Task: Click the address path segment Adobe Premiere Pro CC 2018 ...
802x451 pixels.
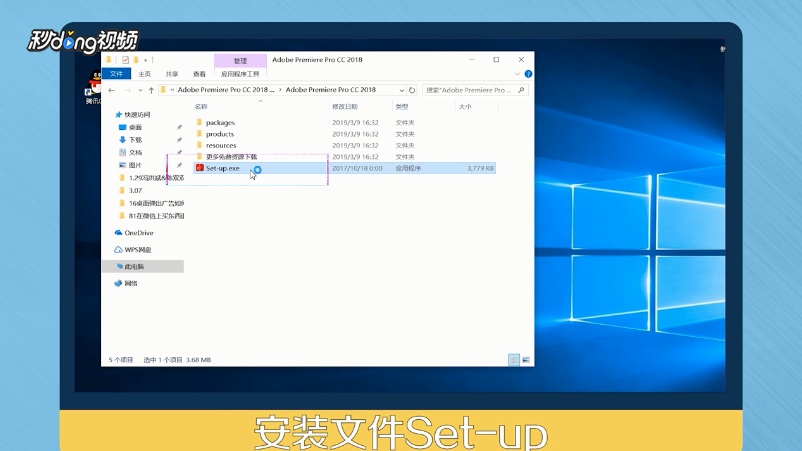Action: [330, 89]
